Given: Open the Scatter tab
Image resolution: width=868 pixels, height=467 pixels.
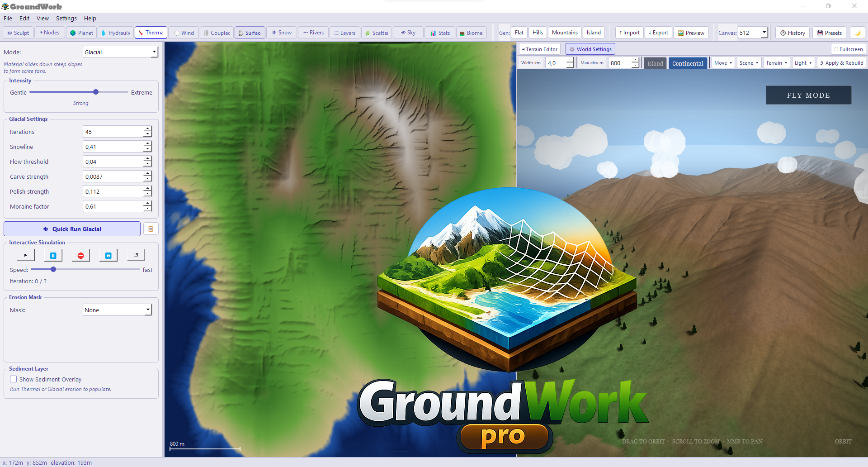Looking at the screenshot, I should tap(377, 33).
